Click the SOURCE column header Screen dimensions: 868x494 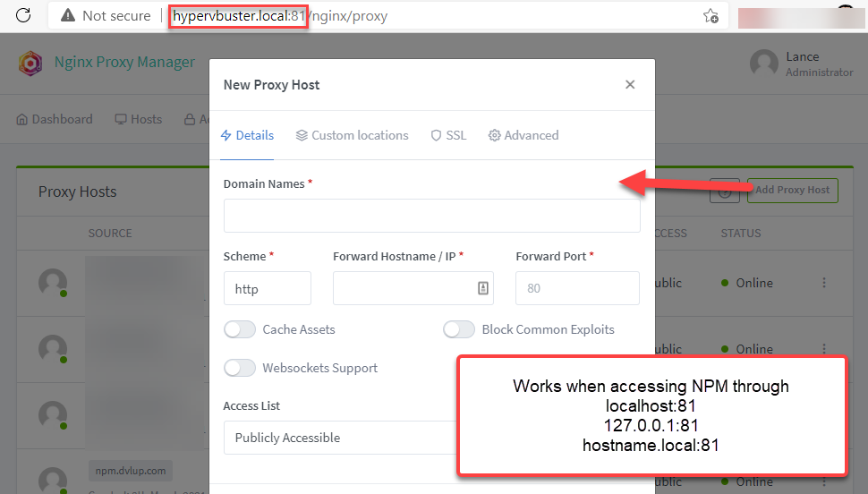click(110, 234)
